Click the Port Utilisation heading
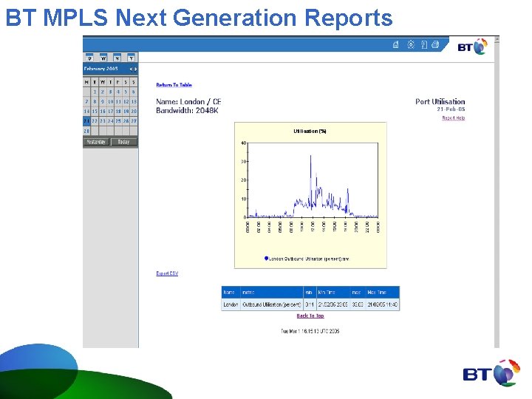The width and height of the screenshot is (532, 399). click(440, 101)
